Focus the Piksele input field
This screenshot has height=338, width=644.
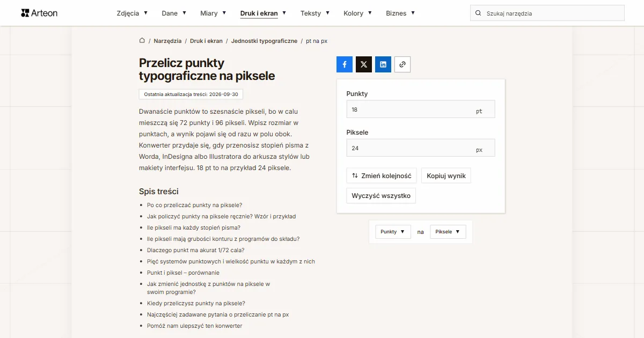(421, 148)
